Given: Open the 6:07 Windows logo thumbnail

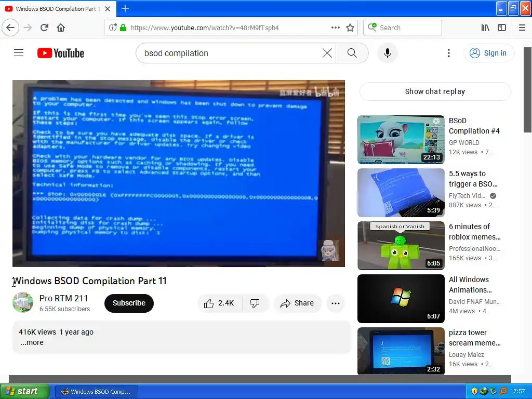Looking at the screenshot, I should [x=401, y=299].
